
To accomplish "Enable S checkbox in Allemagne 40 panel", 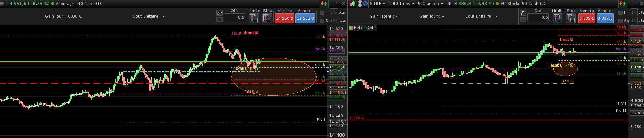I will point(321,21).
